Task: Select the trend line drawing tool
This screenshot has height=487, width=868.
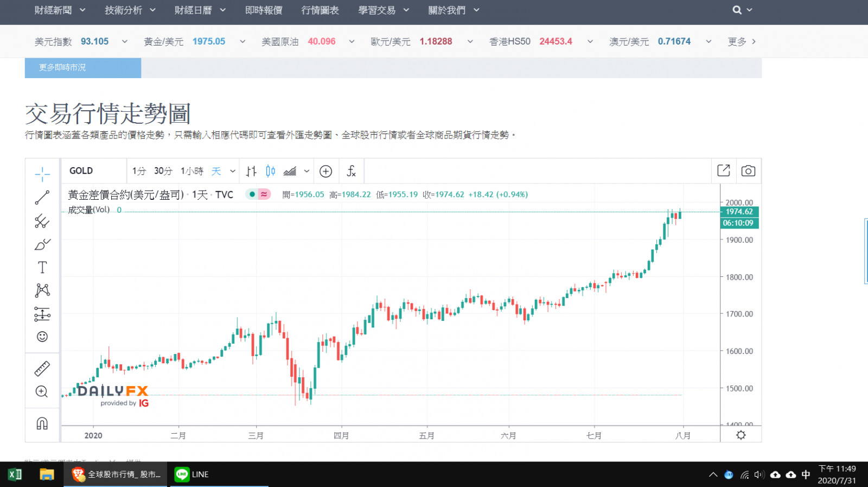Action: click(42, 198)
